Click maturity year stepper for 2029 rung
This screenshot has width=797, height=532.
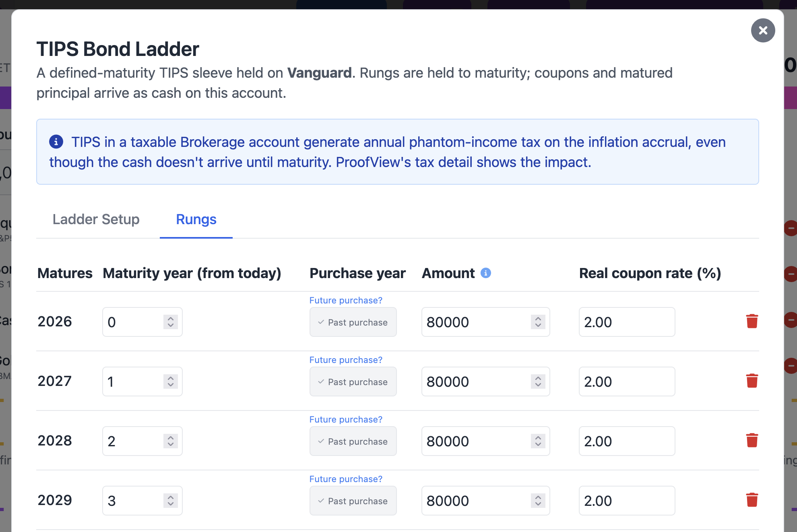pos(171,501)
